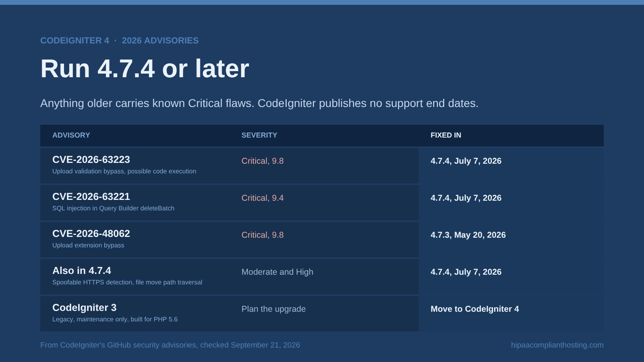Click the 'CODEIGNITER 4 · 2026 ADVISORIES' header line

[x=119, y=41]
